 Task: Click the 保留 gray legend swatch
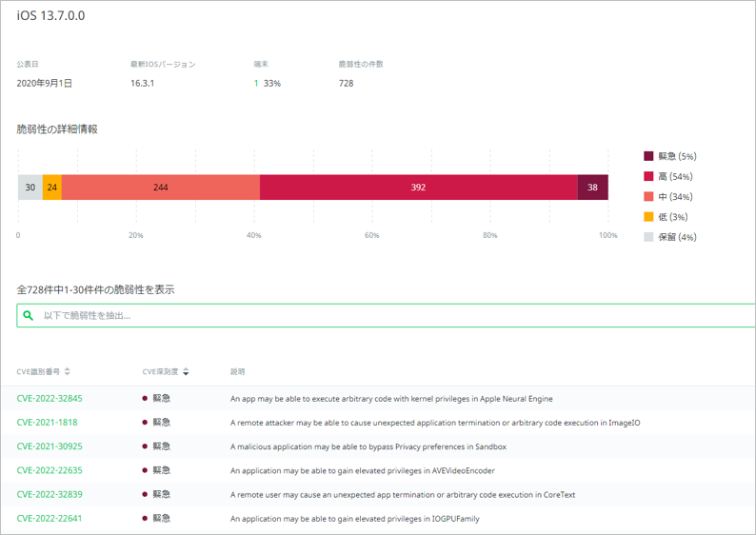[x=649, y=237]
